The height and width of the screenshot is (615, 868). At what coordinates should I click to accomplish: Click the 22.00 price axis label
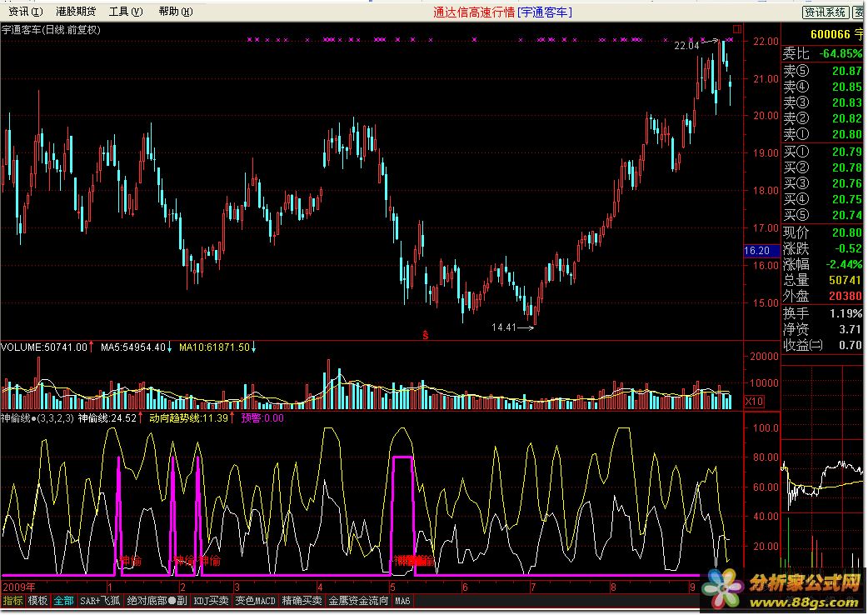[765, 42]
